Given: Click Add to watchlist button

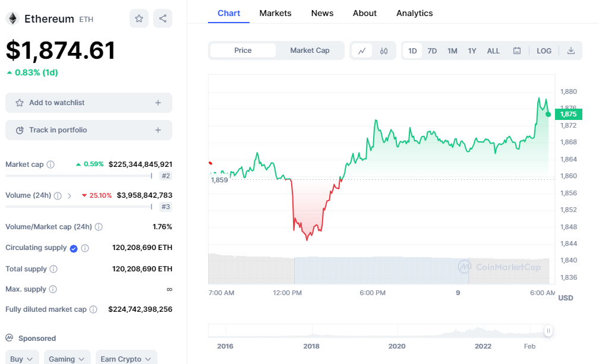Looking at the screenshot, I should point(89,103).
